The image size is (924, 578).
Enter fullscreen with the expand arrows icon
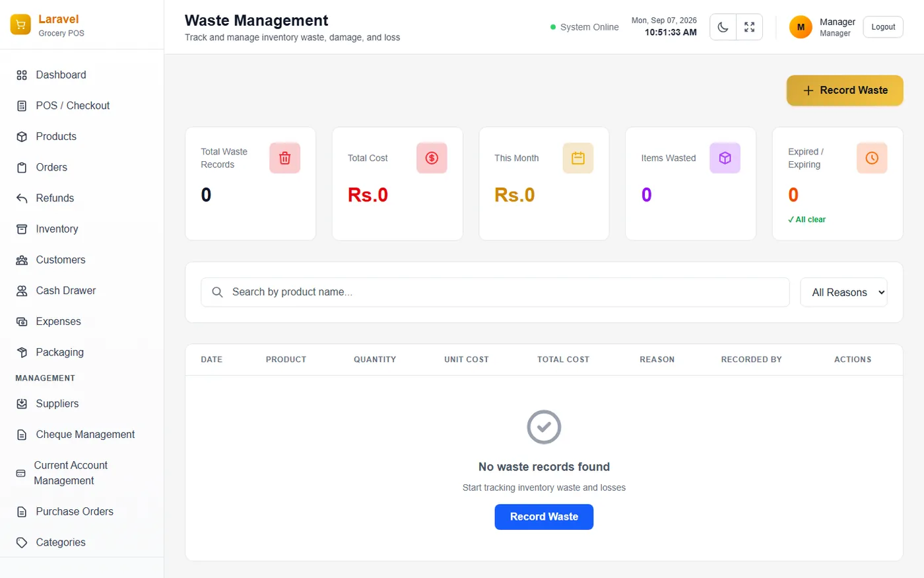749,27
